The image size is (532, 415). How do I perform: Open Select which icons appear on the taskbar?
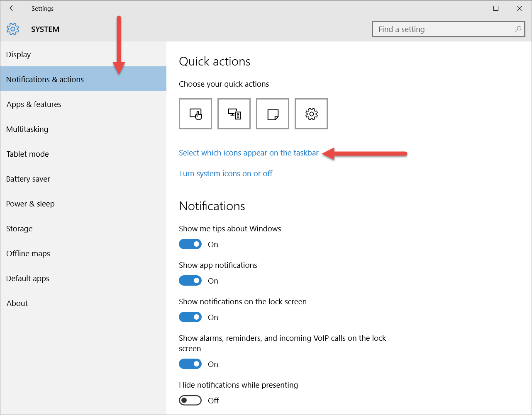tap(248, 153)
